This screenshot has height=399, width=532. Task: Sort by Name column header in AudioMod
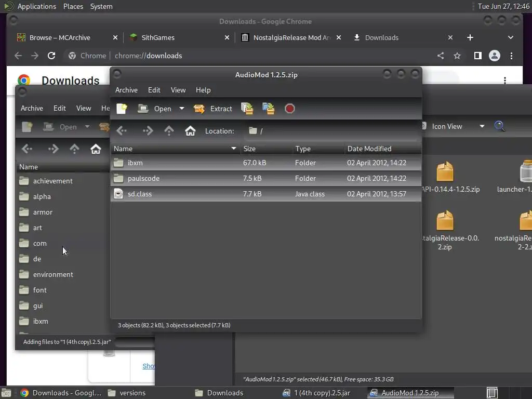(x=175, y=149)
